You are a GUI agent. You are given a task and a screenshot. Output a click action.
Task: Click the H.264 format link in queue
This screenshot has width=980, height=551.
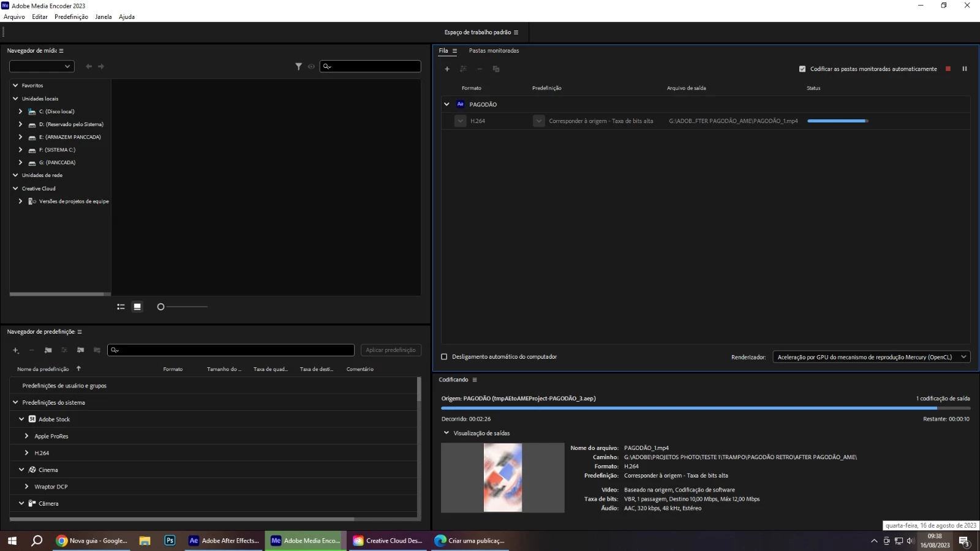(x=478, y=121)
